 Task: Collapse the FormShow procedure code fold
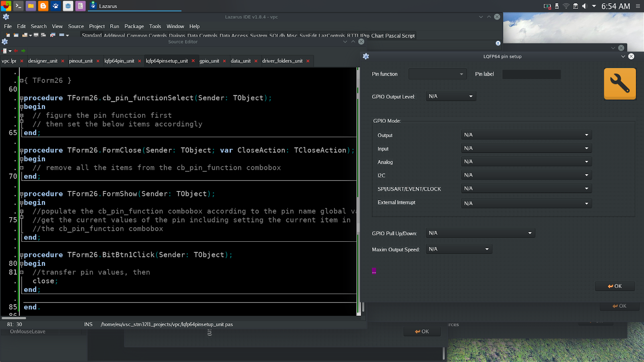[21, 194]
